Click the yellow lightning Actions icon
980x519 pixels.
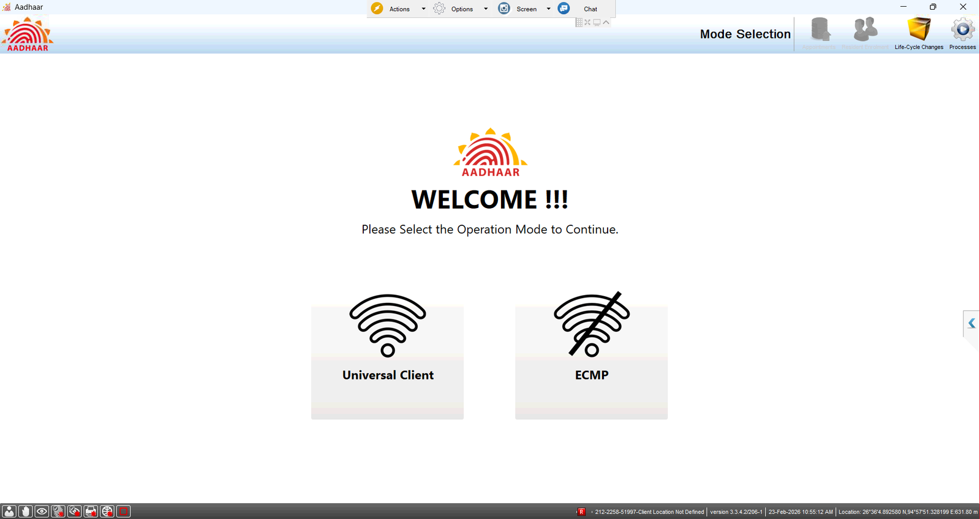(x=377, y=9)
